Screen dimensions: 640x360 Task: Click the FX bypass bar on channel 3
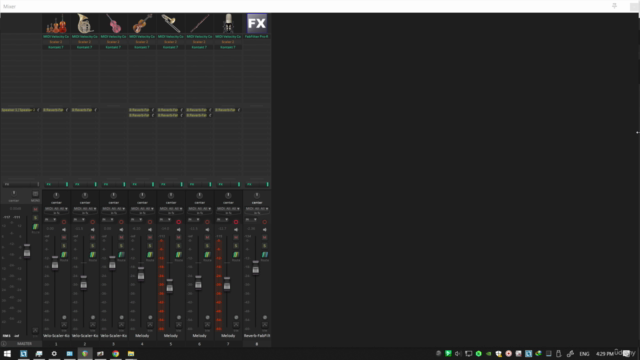point(113,184)
